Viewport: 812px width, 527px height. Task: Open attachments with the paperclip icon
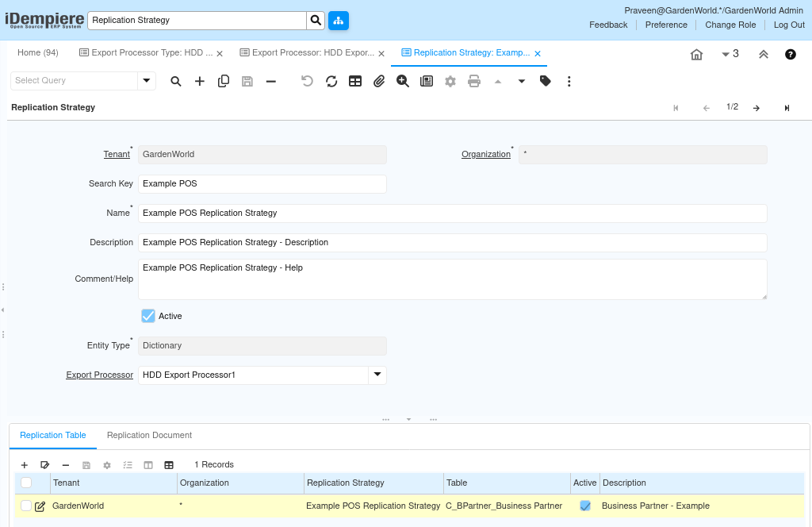point(379,82)
